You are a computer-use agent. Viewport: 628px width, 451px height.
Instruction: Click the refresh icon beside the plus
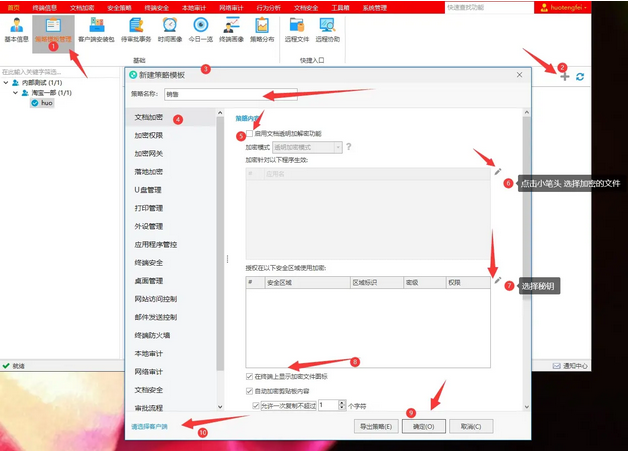(580, 77)
